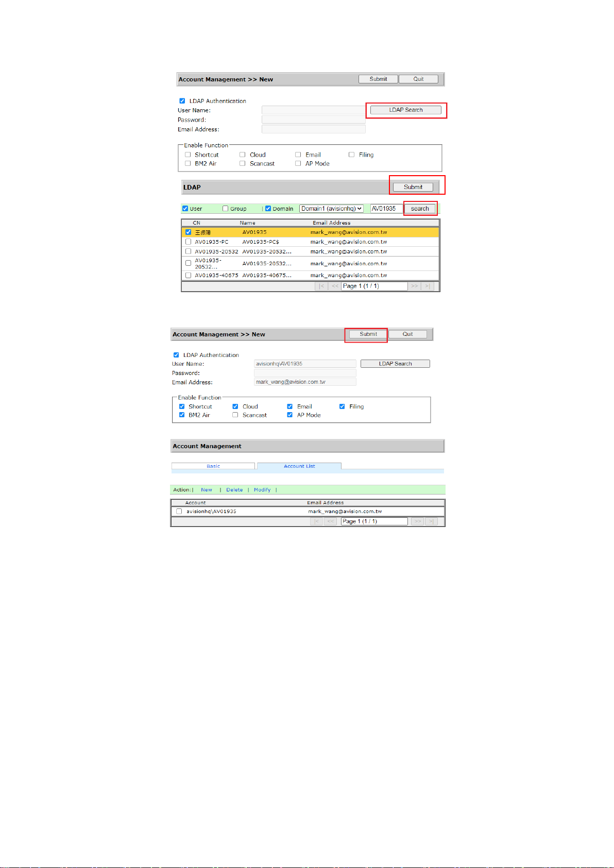Open the Account List tab
The image size is (614, 868).
click(x=299, y=466)
